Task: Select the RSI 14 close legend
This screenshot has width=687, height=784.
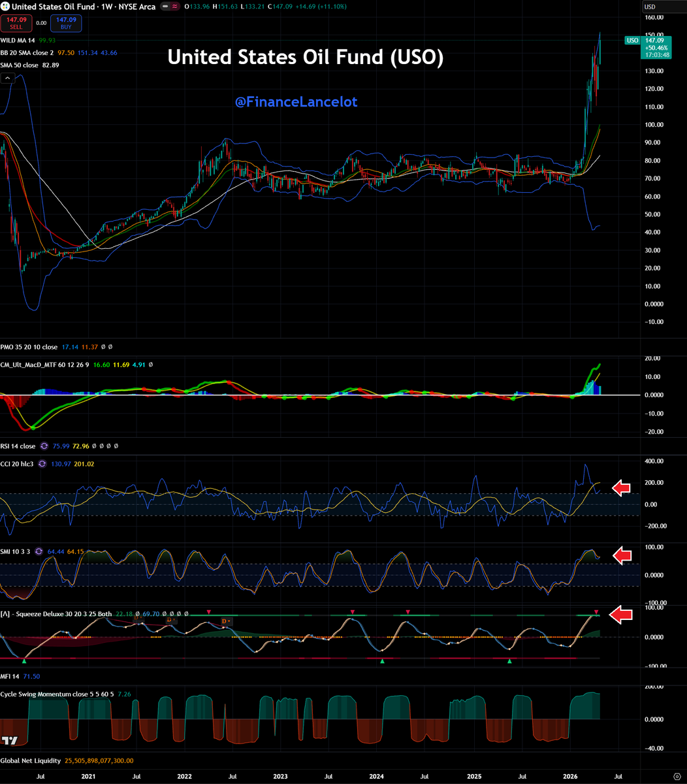Action: point(18,446)
